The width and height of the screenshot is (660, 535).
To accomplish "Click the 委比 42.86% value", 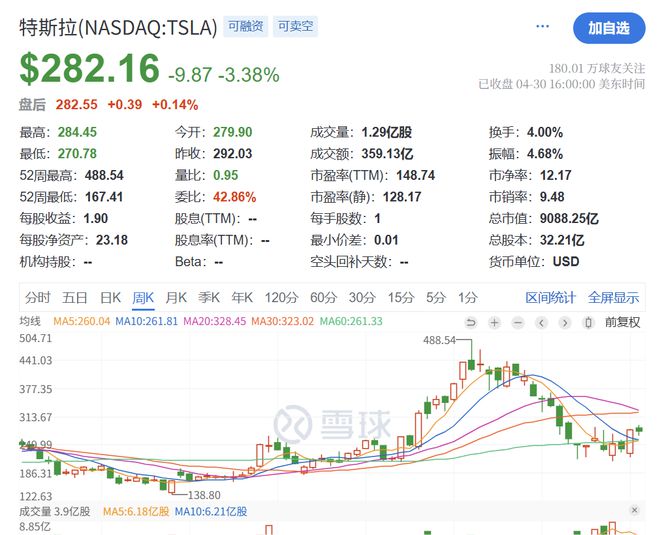I will 234,197.
